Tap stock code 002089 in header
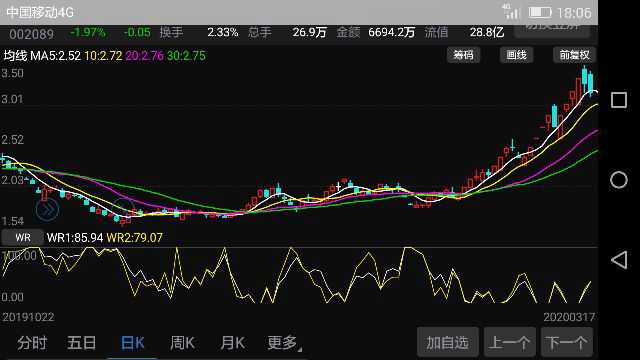 pyautogui.click(x=31, y=34)
